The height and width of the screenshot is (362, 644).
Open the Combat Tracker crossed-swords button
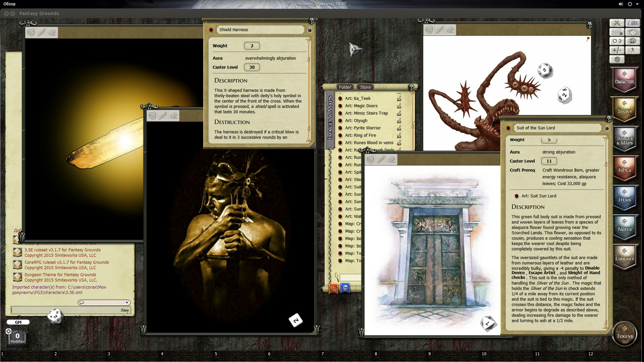pos(617,23)
